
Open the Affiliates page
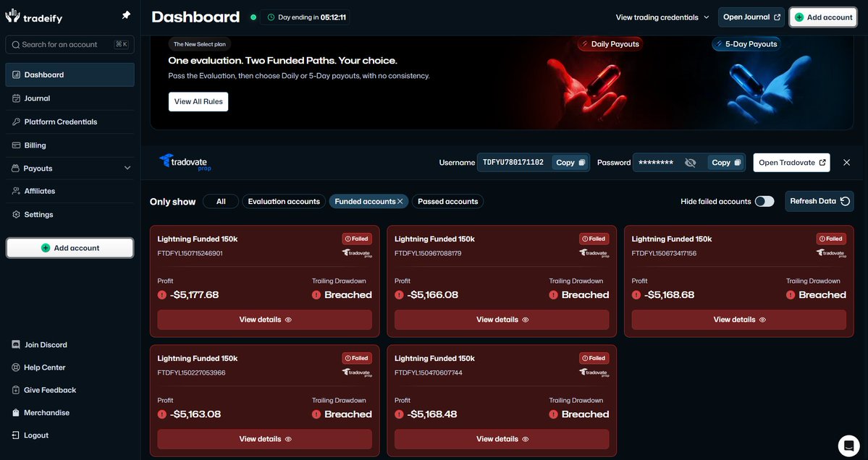69,191
